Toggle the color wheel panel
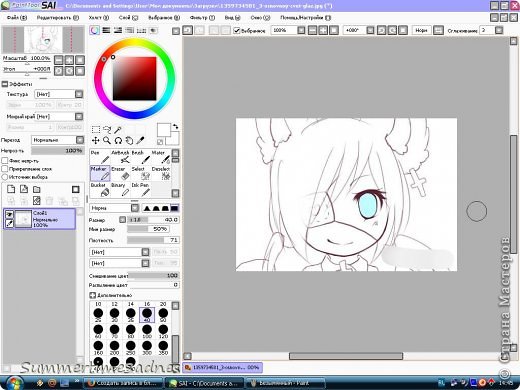The width and height of the screenshot is (520, 390). tap(95, 30)
